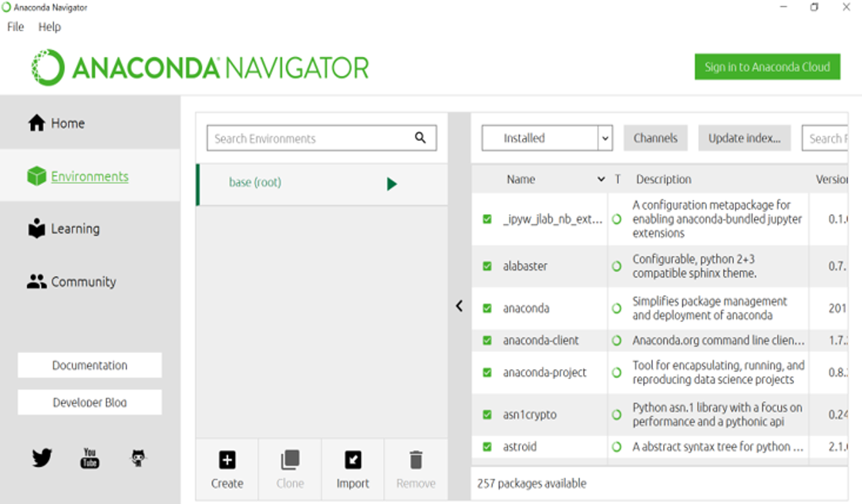Focus the package search field
The image size is (862, 504).
(825, 138)
